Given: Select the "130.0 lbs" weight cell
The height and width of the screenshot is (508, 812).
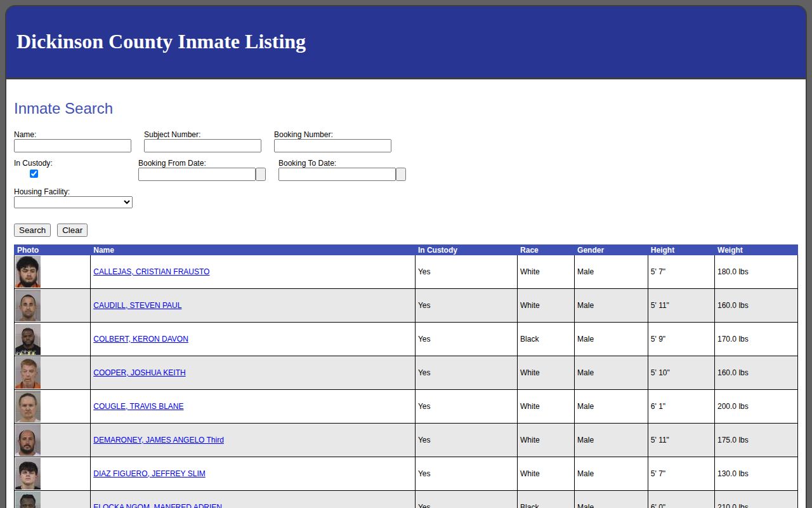Looking at the screenshot, I should (x=756, y=474).
